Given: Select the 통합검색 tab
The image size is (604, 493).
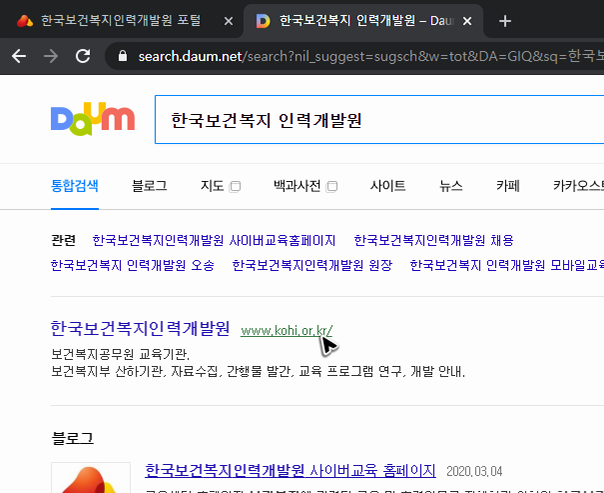Looking at the screenshot, I should (75, 186).
